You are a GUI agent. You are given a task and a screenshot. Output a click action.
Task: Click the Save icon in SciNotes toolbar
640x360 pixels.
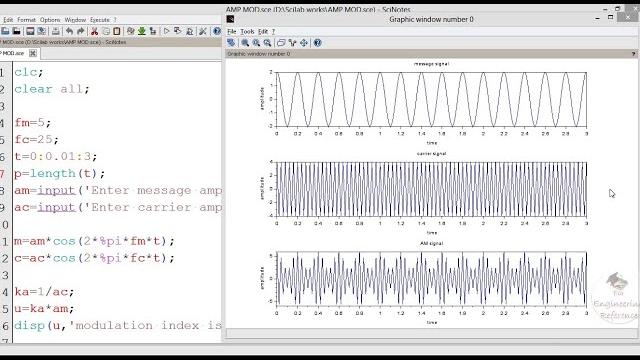click(x=30, y=31)
